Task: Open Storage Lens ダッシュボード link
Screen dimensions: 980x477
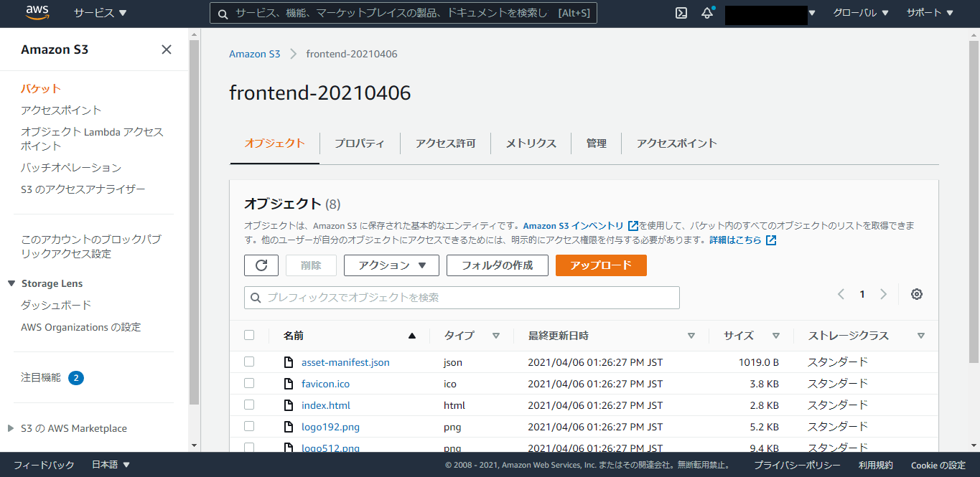Action: [56, 305]
